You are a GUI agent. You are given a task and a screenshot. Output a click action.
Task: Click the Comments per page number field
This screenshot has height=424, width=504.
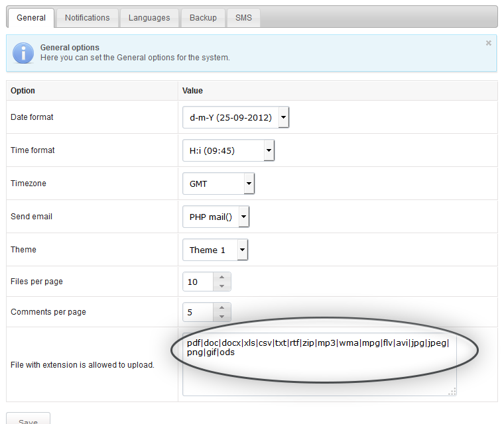[198, 312]
